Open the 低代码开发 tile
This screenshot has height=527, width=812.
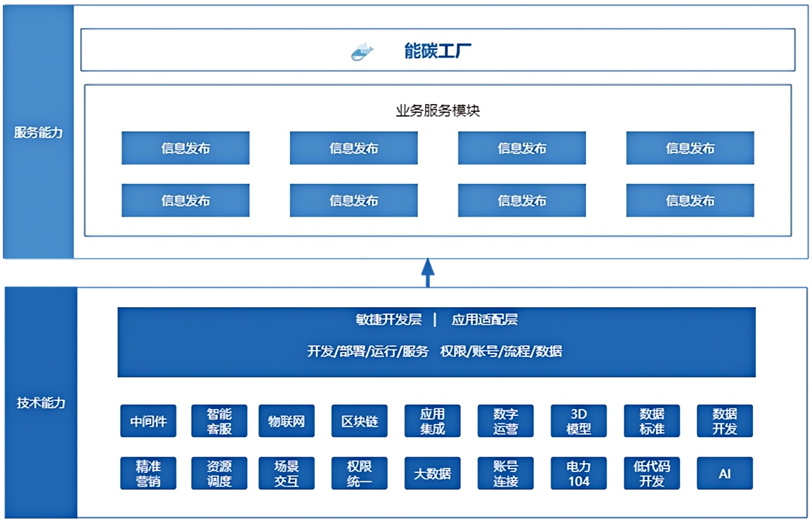tap(652, 474)
